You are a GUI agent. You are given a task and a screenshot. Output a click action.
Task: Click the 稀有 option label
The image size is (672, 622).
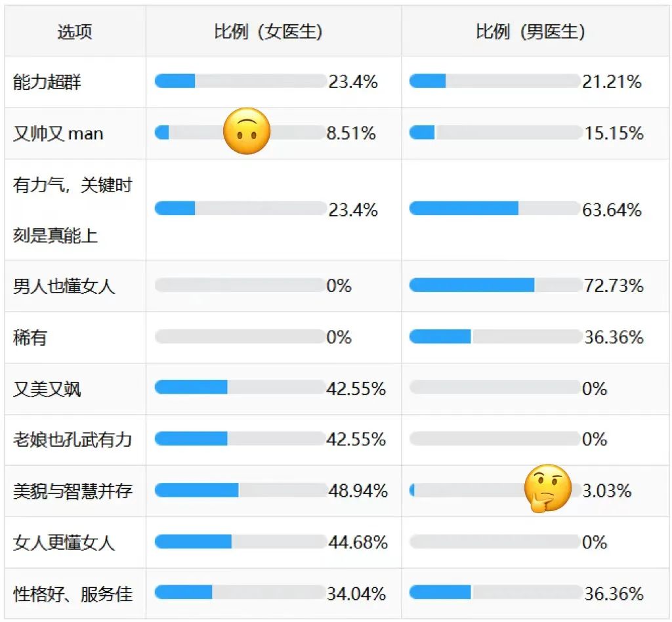coord(30,338)
